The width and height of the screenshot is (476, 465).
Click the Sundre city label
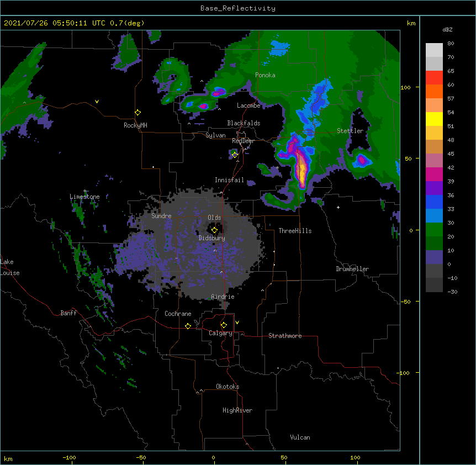pos(161,216)
